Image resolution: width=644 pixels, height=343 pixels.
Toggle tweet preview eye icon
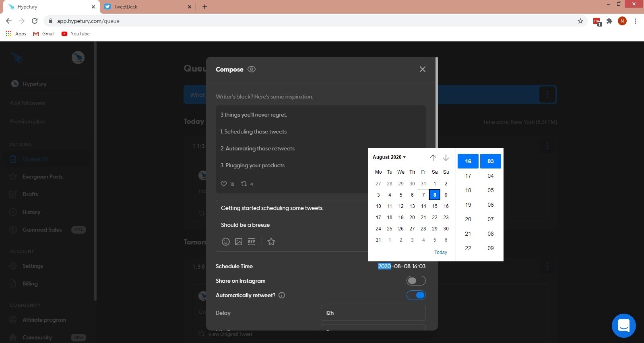pos(252,69)
